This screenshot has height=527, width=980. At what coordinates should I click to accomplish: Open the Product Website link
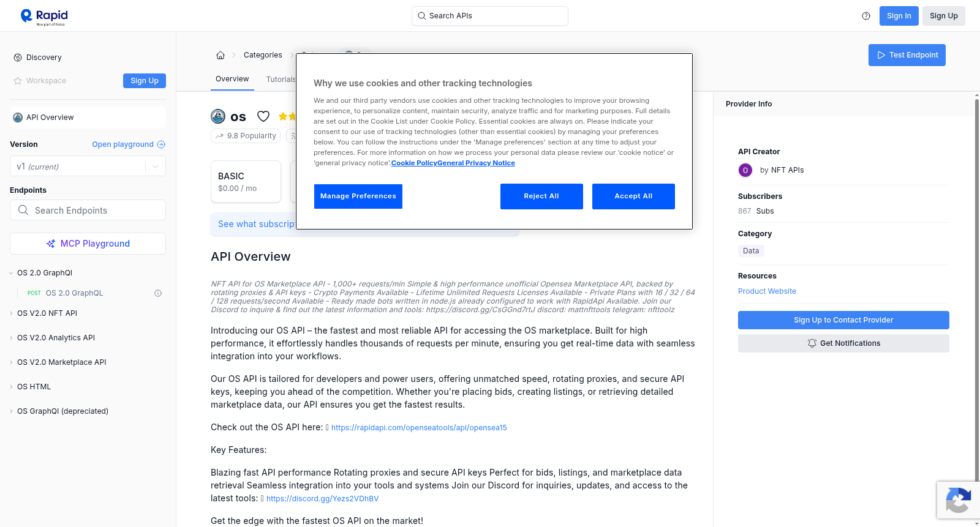coord(767,291)
